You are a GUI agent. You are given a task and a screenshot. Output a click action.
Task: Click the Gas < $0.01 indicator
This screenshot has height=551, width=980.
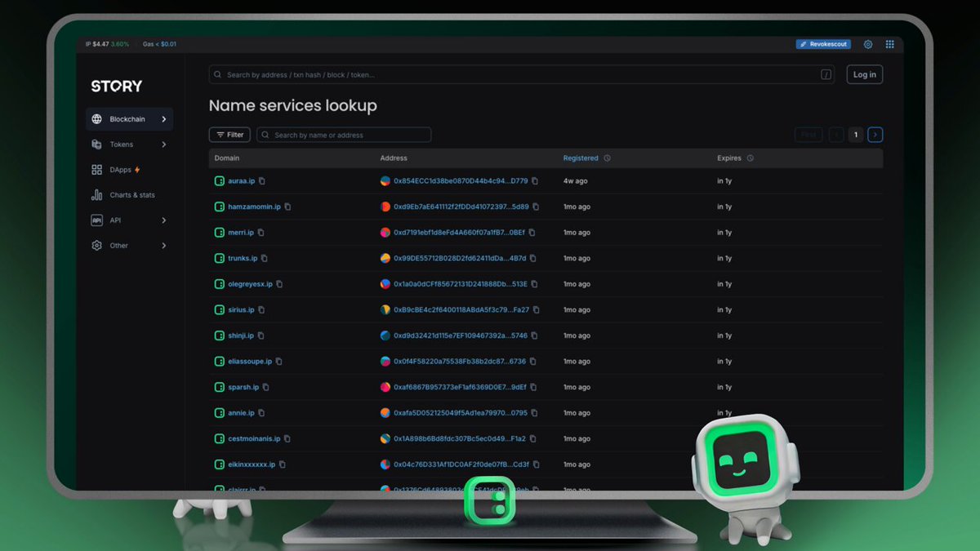click(159, 44)
